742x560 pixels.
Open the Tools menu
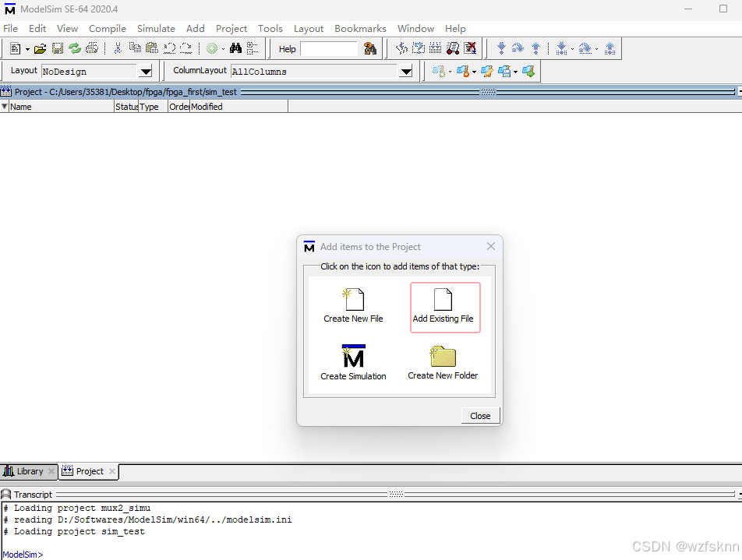click(270, 28)
